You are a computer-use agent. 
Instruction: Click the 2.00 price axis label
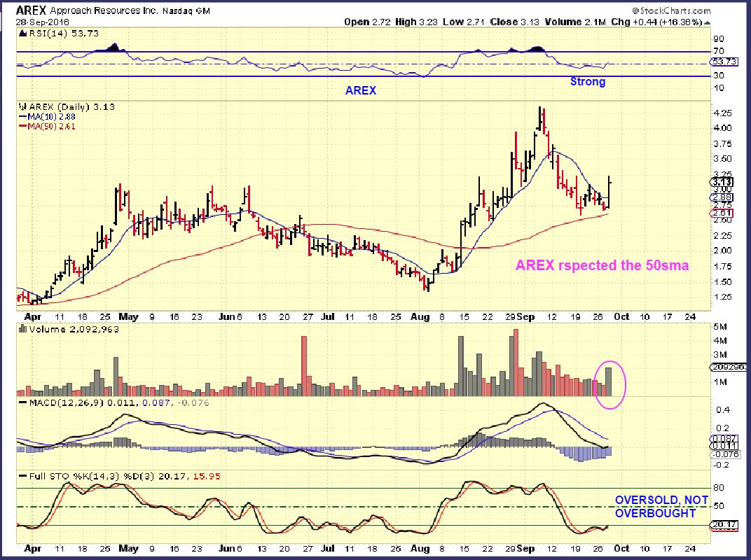tap(722, 251)
